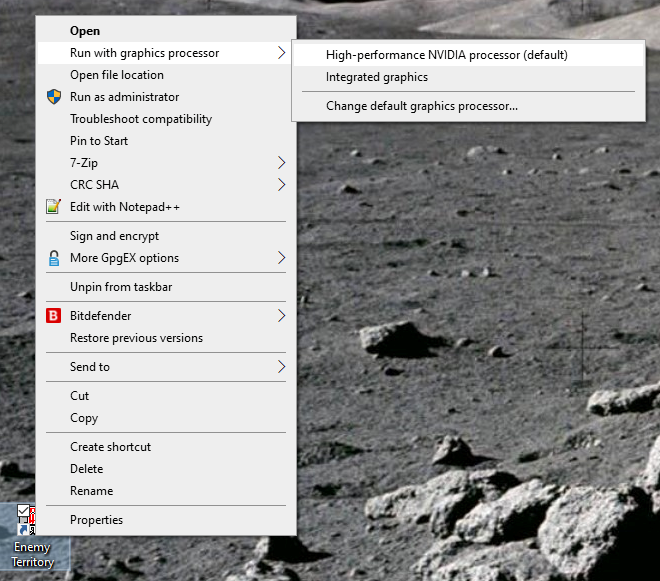Open the Send to entry
660x581 pixels.
tap(166, 367)
